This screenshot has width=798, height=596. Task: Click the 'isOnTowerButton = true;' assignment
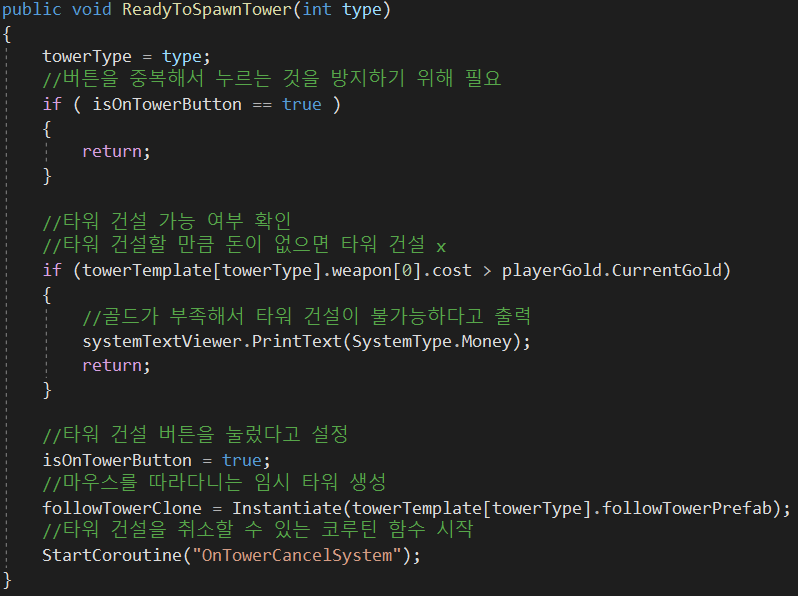click(156, 460)
